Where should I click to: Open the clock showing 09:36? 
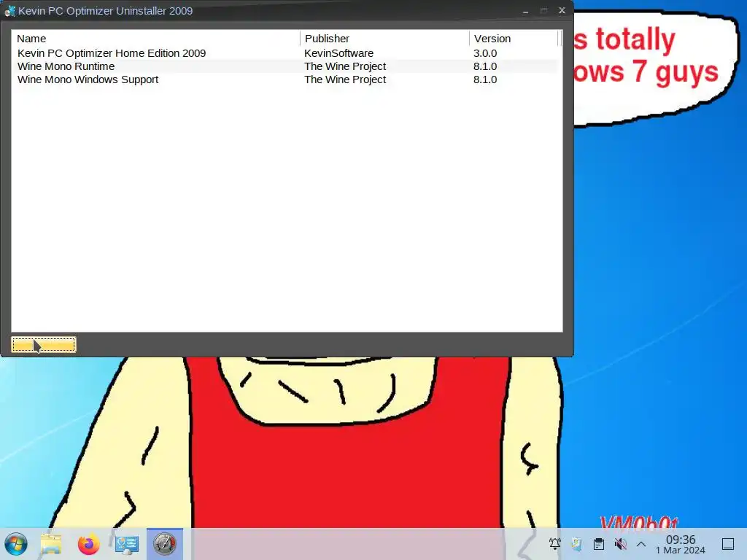tap(681, 544)
